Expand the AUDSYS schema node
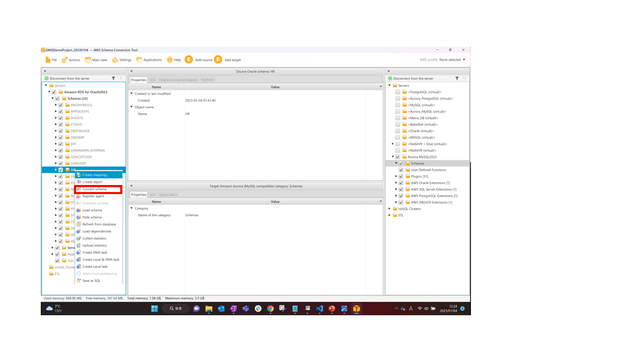Viewport: 644px width, 362px height. click(56, 118)
